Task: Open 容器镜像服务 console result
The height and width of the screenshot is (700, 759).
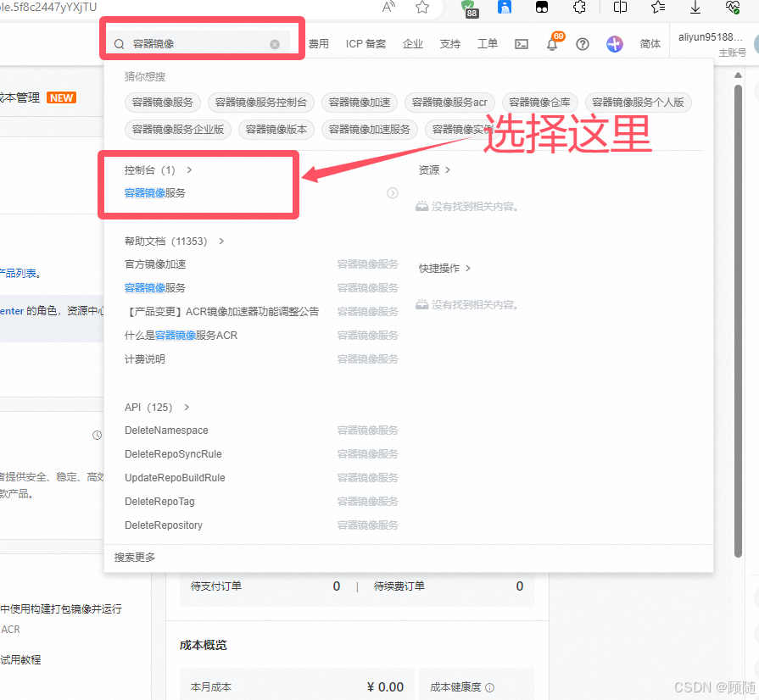Action: [155, 193]
